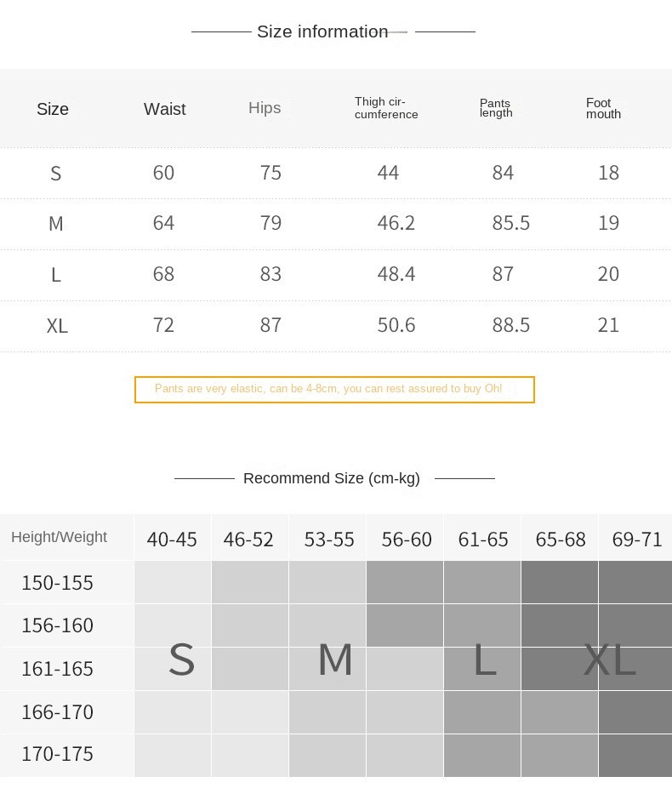This screenshot has width=672, height=788.
Task: Select the Hips column header
Action: 265,108
